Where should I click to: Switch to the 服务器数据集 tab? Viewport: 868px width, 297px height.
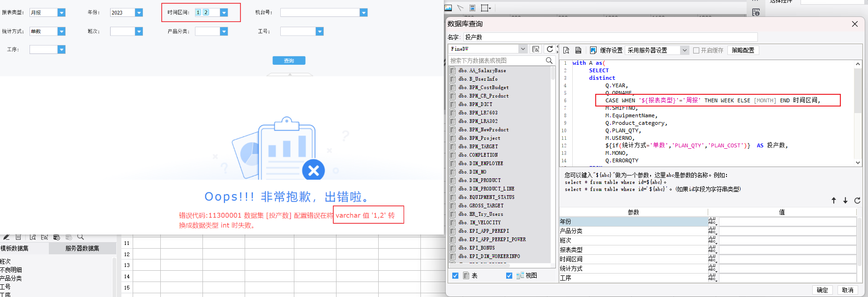point(82,248)
